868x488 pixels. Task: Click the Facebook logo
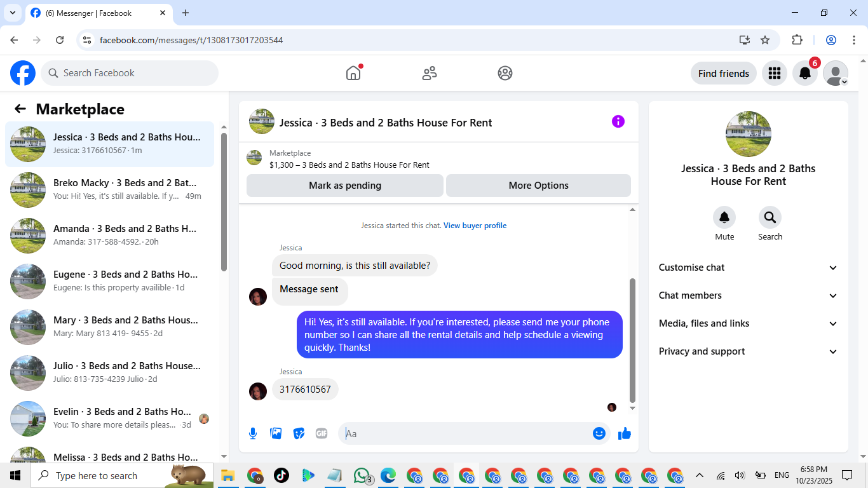pyautogui.click(x=23, y=73)
